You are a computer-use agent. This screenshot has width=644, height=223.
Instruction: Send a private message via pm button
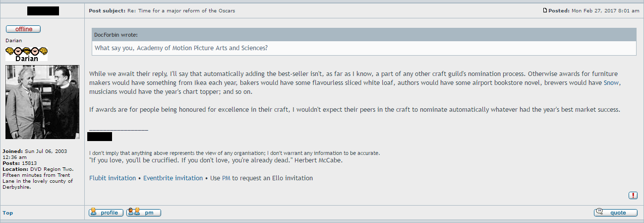pyautogui.click(x=144, y=213)
